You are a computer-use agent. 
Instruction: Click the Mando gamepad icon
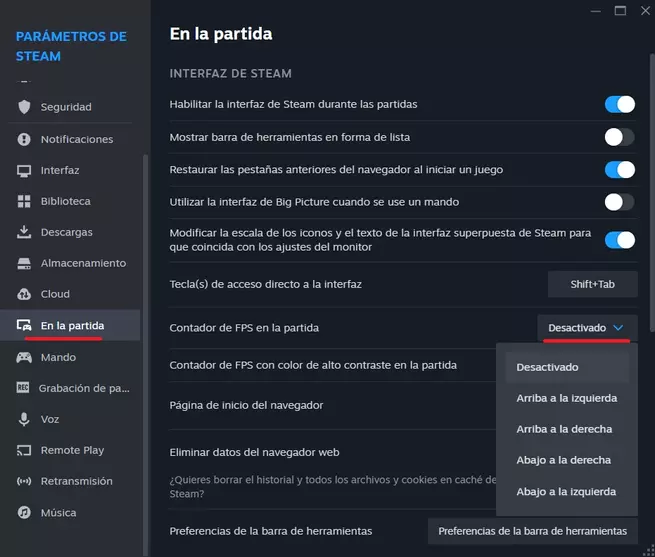click(x=24, y=357)
